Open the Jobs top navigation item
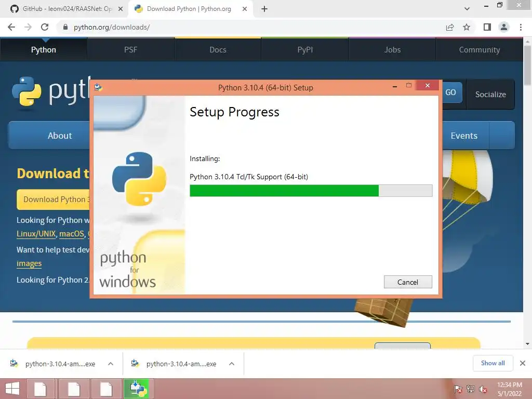This screenshot has width=532, height=399. tap(392, 50)
